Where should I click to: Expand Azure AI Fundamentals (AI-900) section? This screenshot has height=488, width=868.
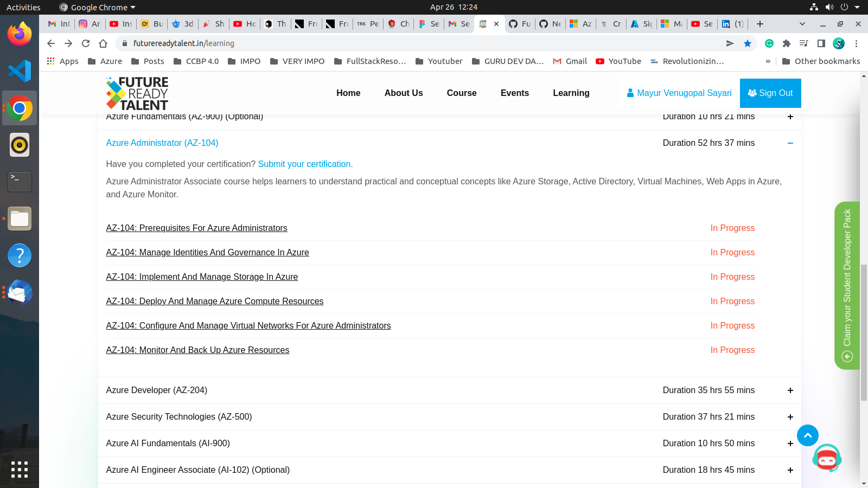[x=790, y=444]
